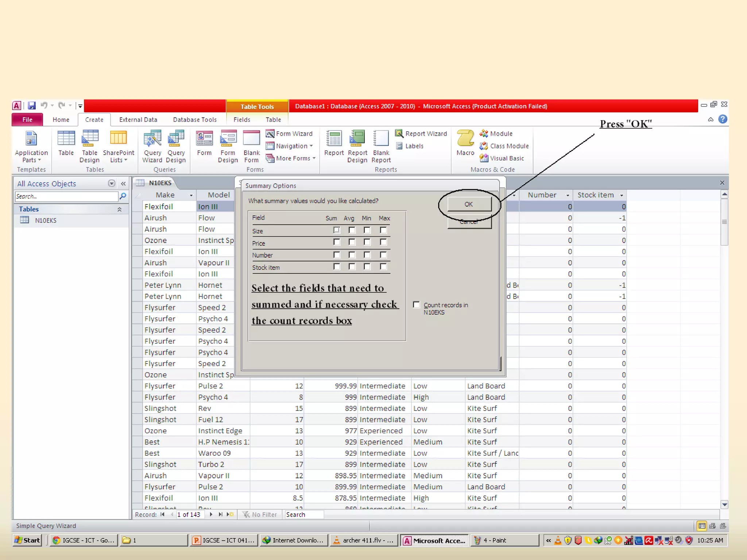
Task: Click the Save icon in quick access toolbar
Action: pos(32,106)
